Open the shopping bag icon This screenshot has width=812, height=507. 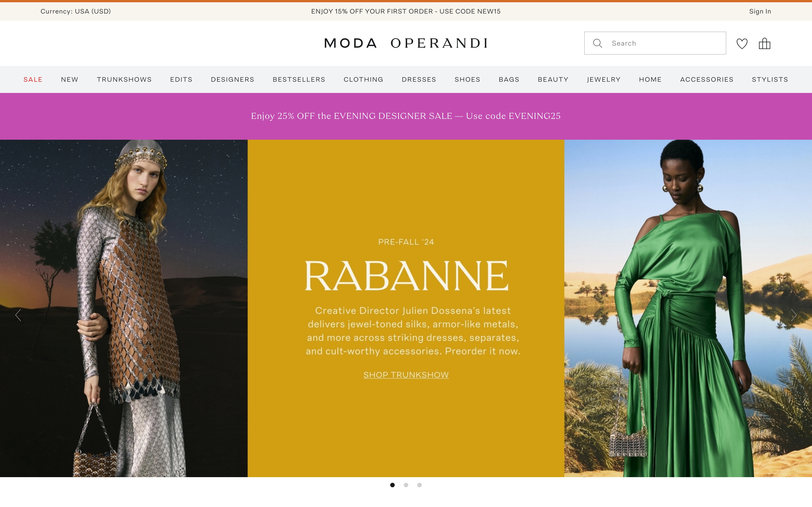(x=764, y=44)
